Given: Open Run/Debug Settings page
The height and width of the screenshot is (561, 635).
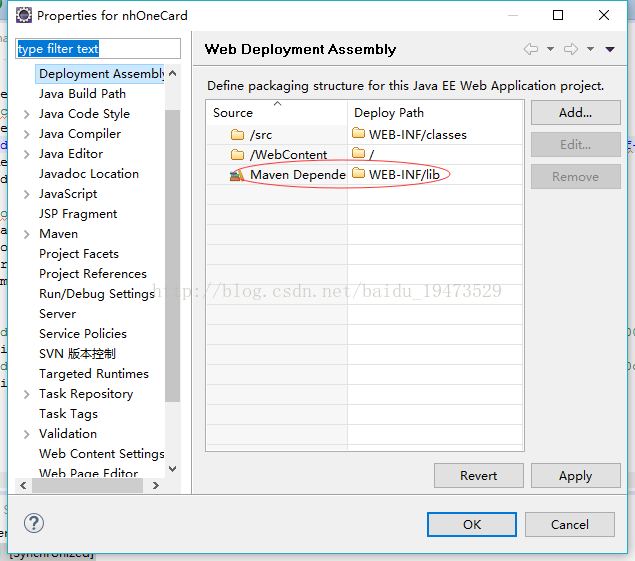Looking at the screenshot, I should click(x=97, y=294).
